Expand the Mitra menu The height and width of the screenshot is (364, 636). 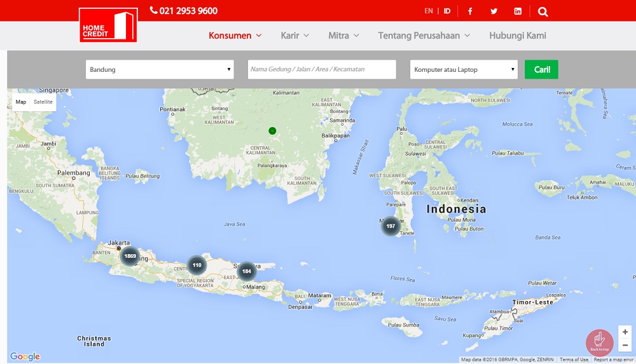pyautogui.click(x=343, y=36)
